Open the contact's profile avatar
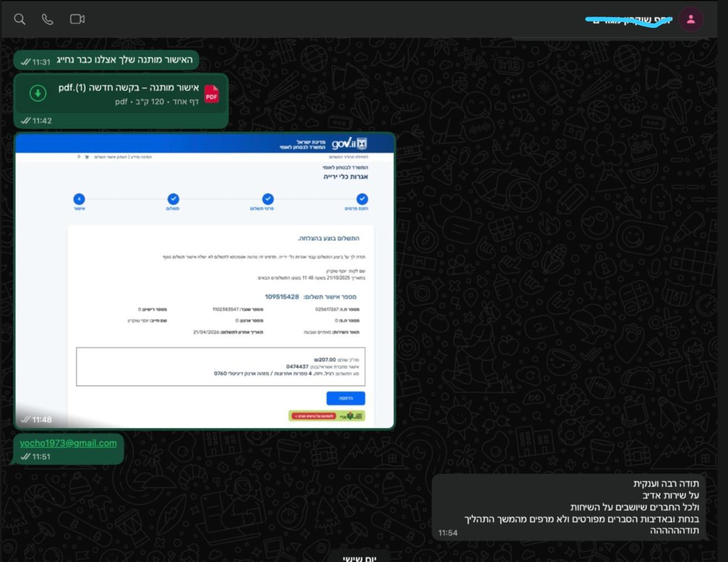 [x=691, y=19]
